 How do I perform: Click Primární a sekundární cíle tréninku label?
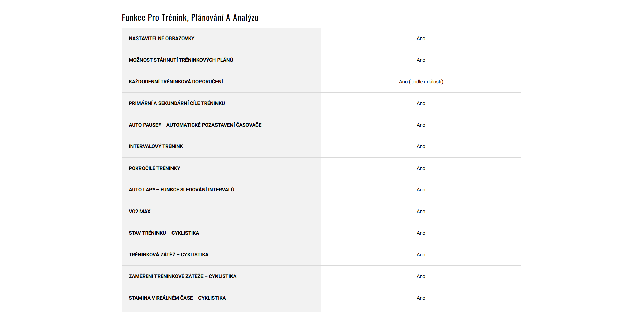point(177,103)
